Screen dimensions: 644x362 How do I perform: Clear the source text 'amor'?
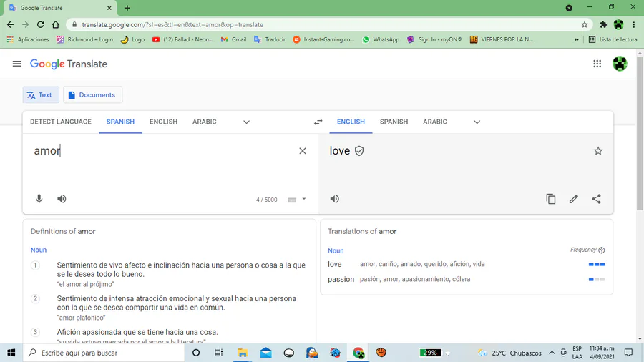click(x=303, y=151)
